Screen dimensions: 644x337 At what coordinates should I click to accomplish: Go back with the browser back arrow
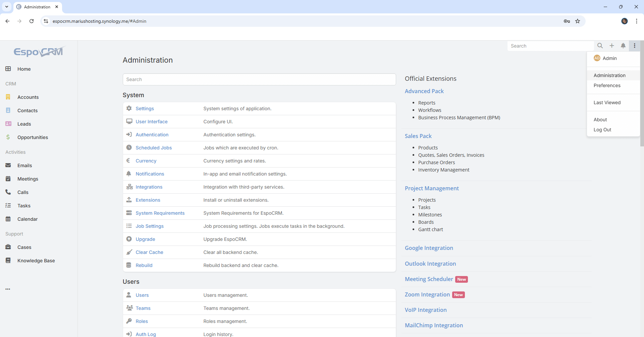7,21
